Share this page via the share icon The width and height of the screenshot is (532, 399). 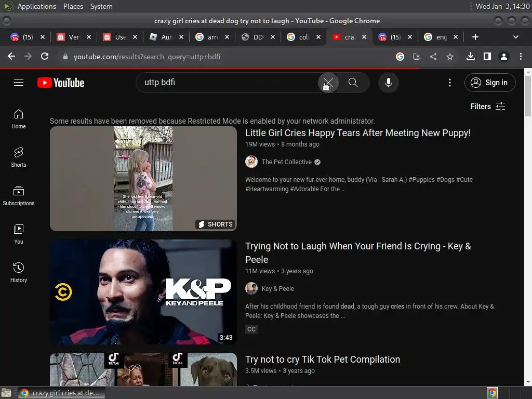click(x=433, y=57)
